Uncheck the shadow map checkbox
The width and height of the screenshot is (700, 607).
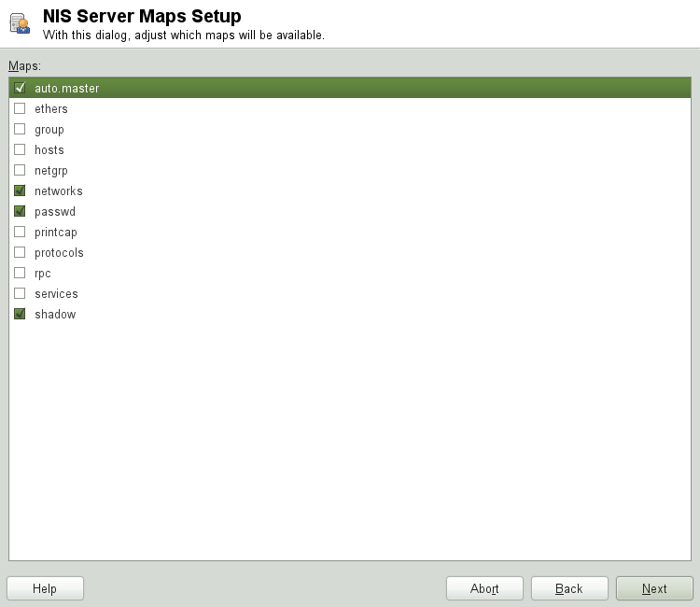tap(20, 315)
